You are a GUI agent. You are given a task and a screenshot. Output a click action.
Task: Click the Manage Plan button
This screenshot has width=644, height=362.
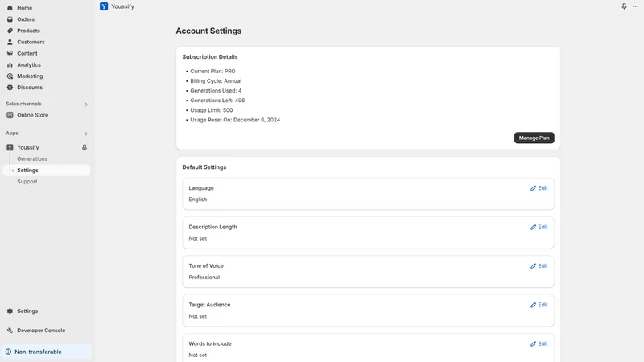click(534, 138)
